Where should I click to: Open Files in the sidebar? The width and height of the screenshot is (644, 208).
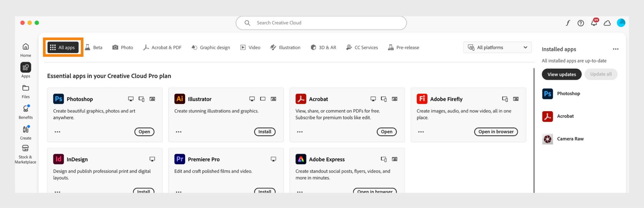[25, 91]
